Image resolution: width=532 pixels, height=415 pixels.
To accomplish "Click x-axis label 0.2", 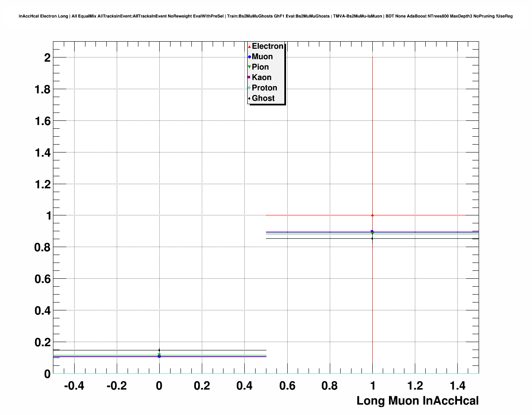I will click(x=202, y=386).
